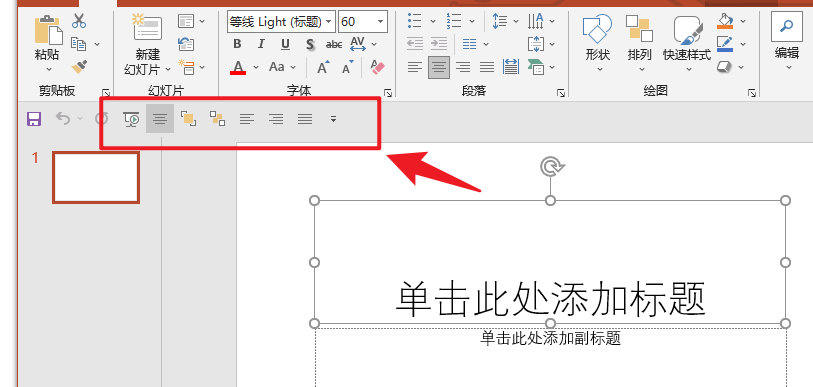This screenshot has width=813, height=387.
Task: Toggle underline formatting
Action: tap(285, 44)
